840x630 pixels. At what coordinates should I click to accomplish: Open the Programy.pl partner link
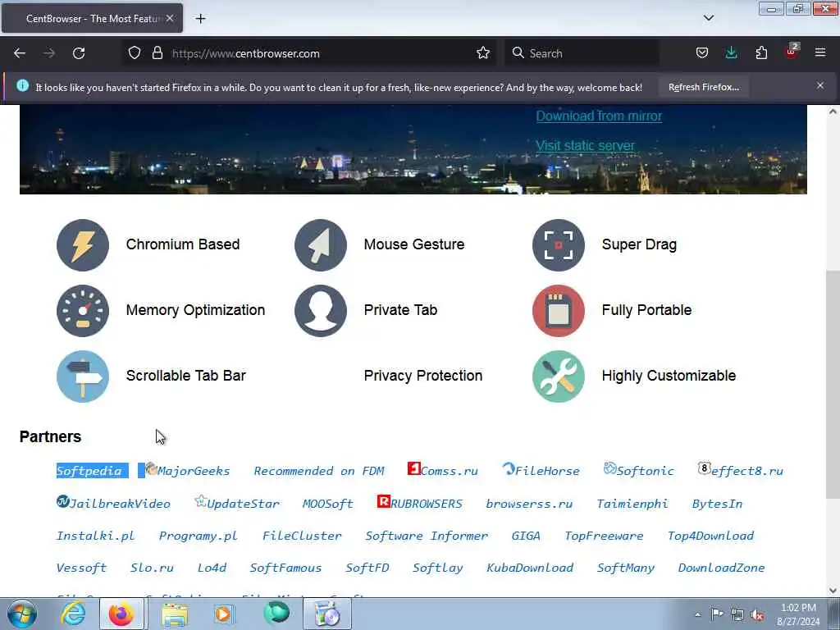pyautogui.click(x=199, y=536)
